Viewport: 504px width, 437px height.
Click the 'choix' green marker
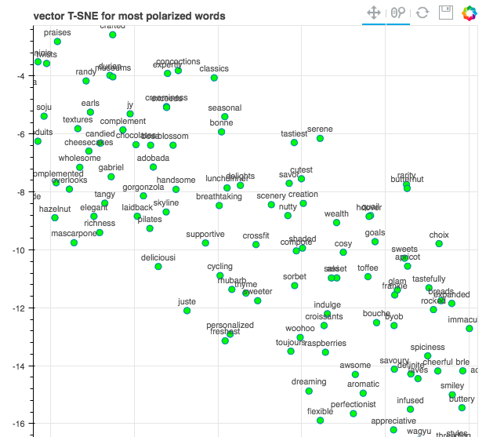pos(439,244)
